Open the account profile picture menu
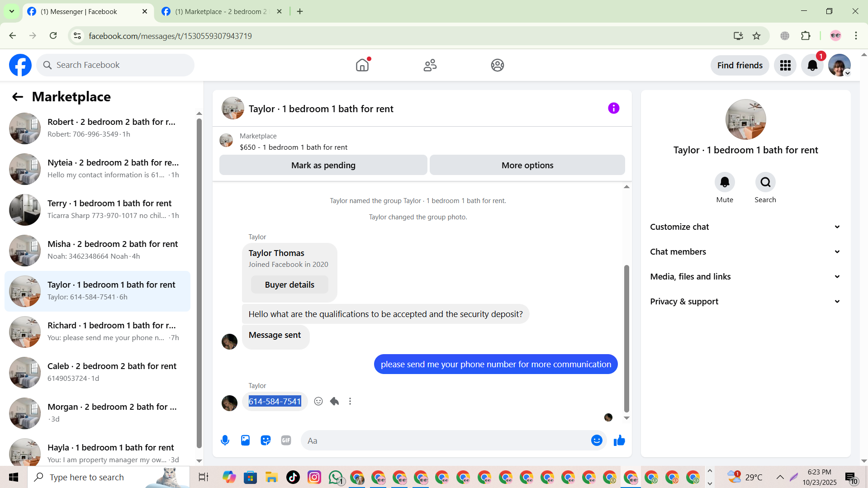Screen dimensions: 868x488 [840, 65]
